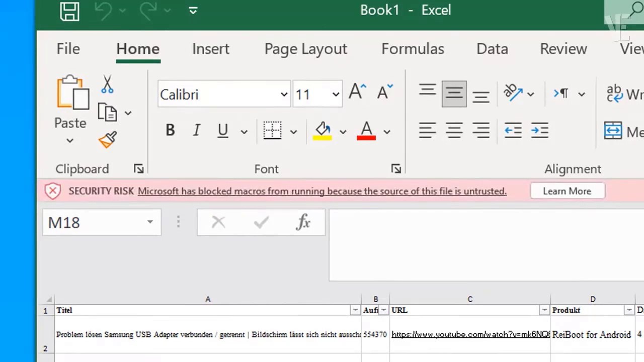644x362 pixels.
Task: Toggle Center alignment
Action: (x=454, y=131)
